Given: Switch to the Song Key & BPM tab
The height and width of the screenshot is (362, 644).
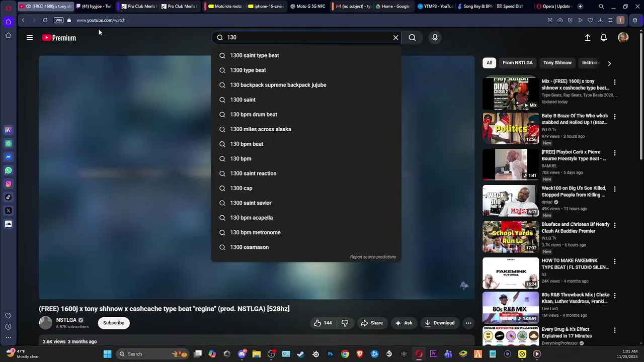Looking at the screenshot, I should tap(474, 7).
